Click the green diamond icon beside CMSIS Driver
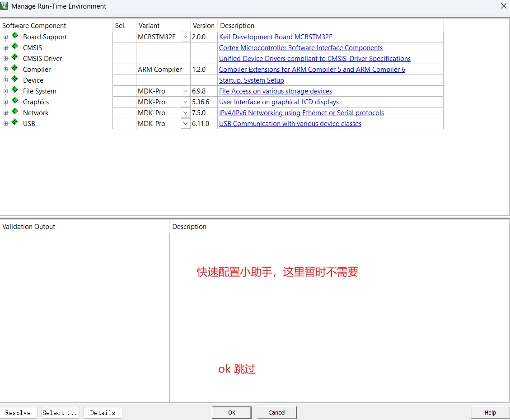The width and height of the screenshot is (510, 420). pyautogui.click(x=14, y=57)
